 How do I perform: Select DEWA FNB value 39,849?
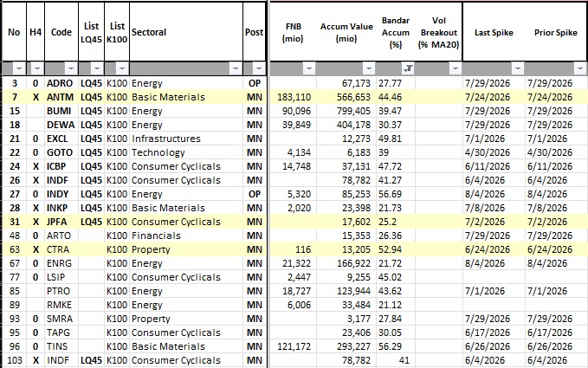(293, 125)
